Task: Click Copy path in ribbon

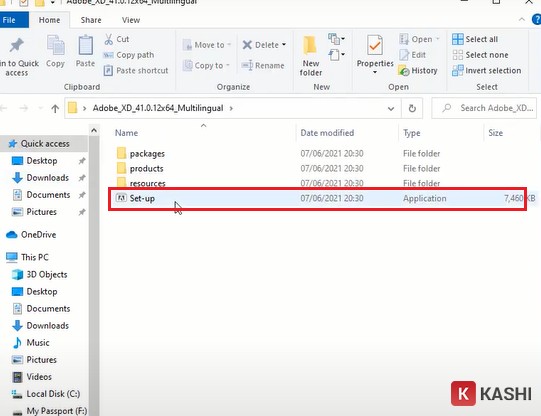Action: 129,55
